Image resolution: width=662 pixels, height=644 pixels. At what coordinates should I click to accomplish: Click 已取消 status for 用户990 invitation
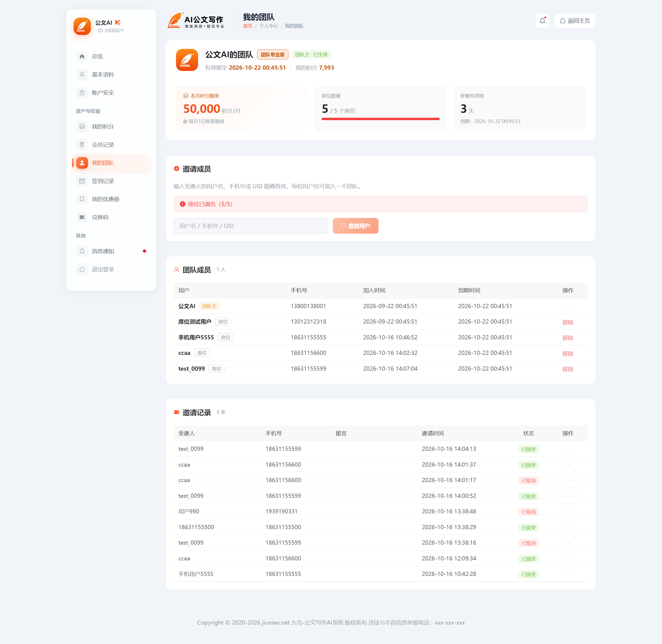[x=529, y=512]
